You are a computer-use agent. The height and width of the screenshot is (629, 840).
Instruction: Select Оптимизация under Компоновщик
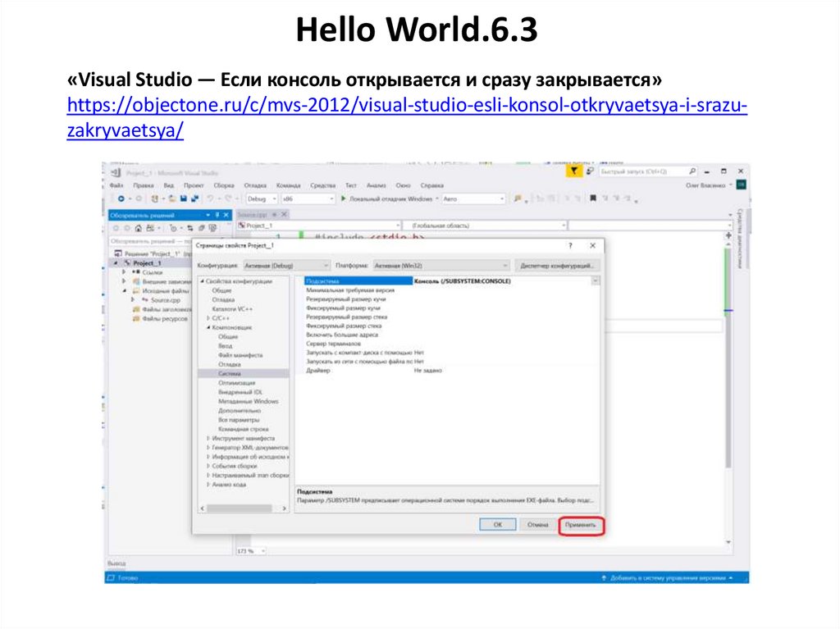(236, 383)
